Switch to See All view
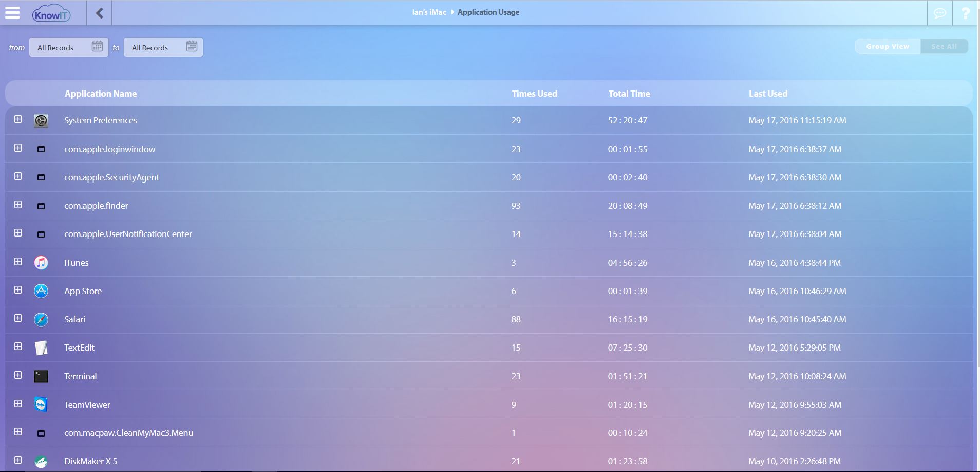Viewport: 980px width, 472px height. 944,46
